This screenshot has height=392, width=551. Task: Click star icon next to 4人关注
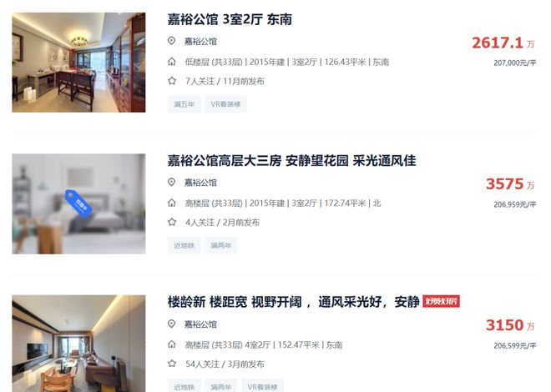pos(171,222)
